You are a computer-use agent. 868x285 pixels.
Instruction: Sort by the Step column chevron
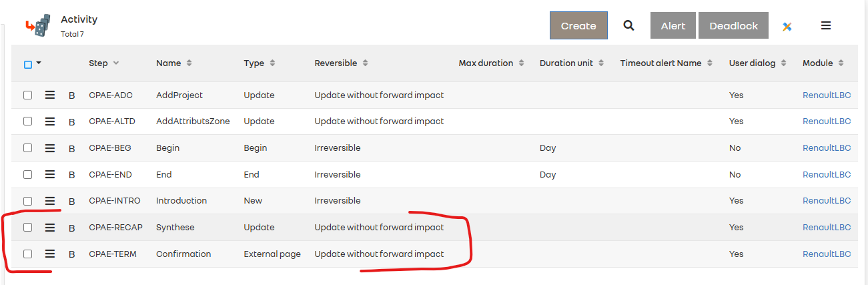coord(116,63)
